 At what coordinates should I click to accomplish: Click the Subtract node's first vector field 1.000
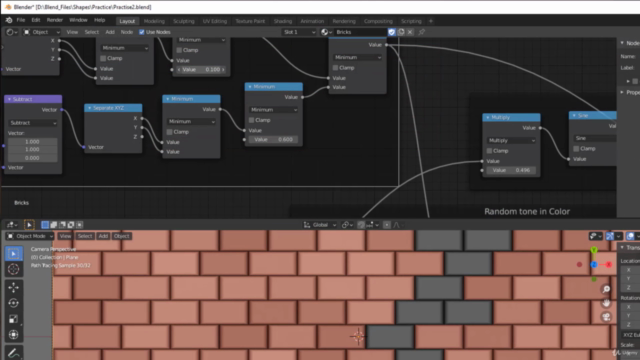pyautogui.click(x=32, y=142)
